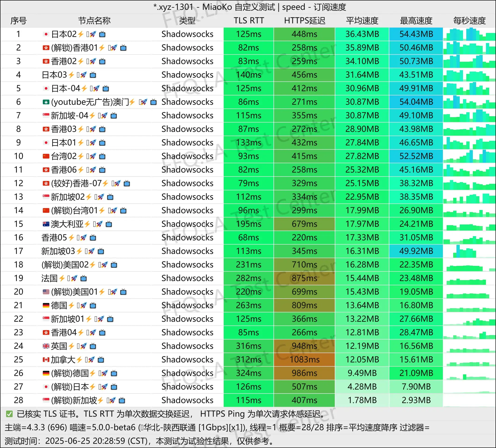Click the 序号 column header
This screenshot has height=448, width=496.
pos(18,21)
